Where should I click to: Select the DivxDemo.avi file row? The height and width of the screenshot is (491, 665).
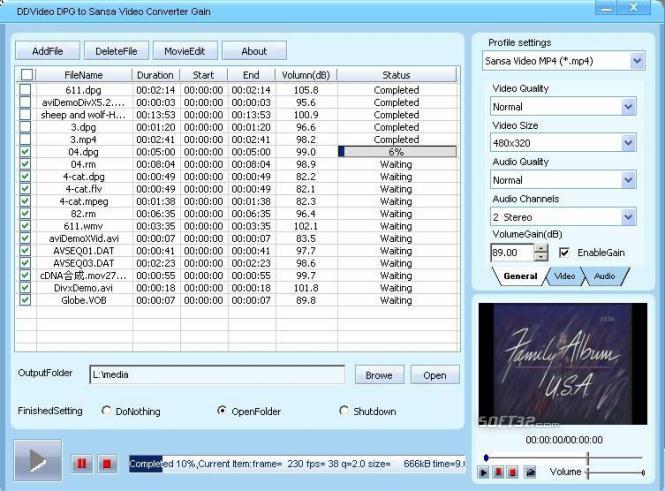pos(238,287)
